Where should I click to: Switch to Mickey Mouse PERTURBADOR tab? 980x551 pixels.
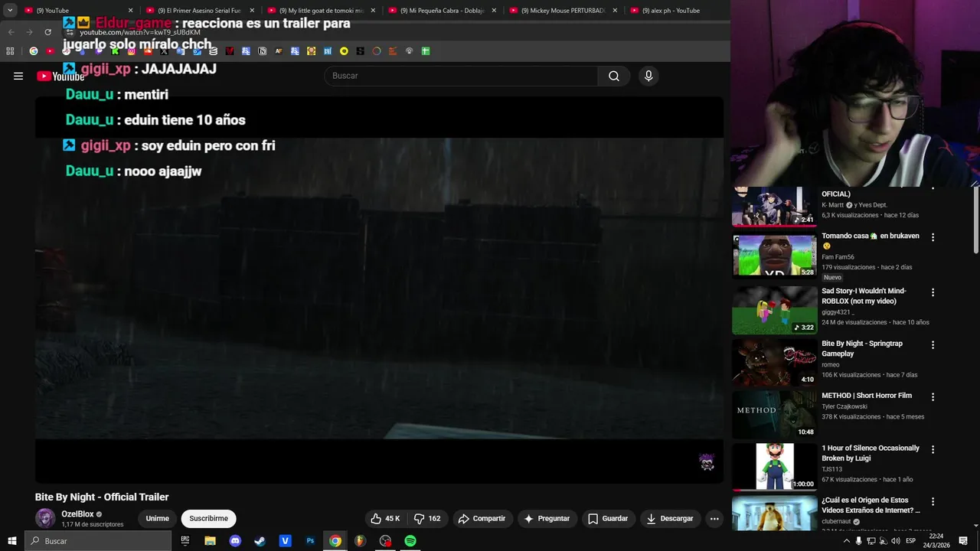pos(563,11)
